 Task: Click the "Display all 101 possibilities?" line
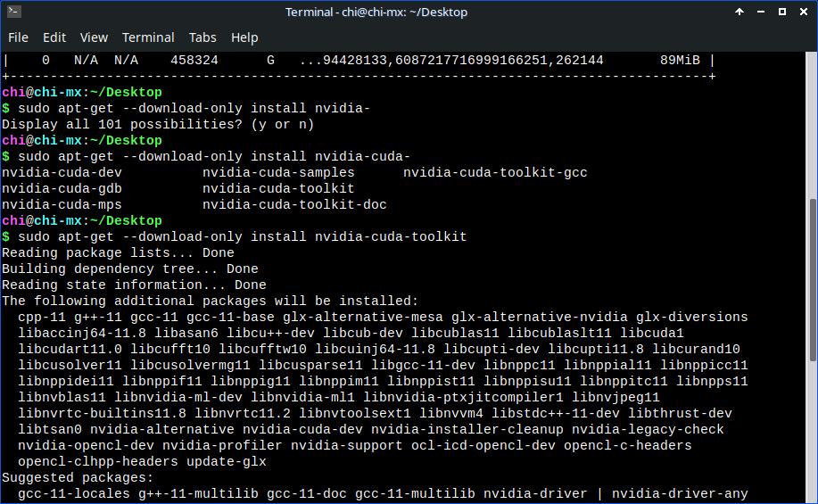point(158,124)
